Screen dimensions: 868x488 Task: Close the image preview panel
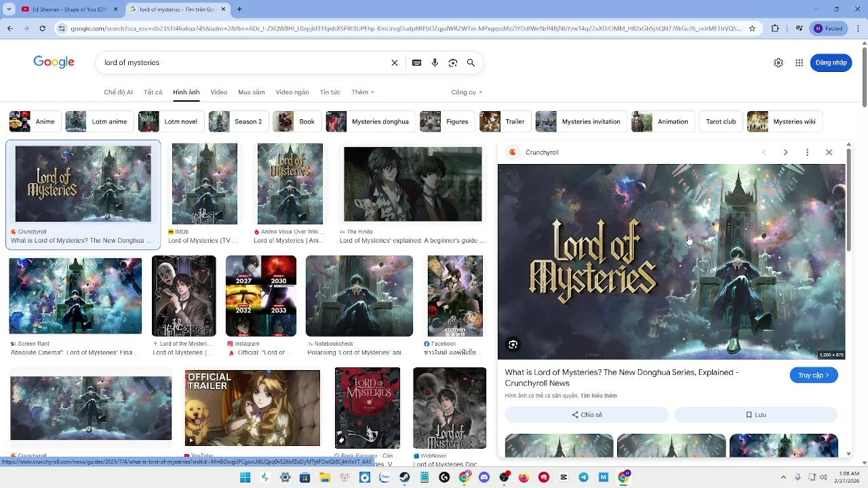(829, 152)
